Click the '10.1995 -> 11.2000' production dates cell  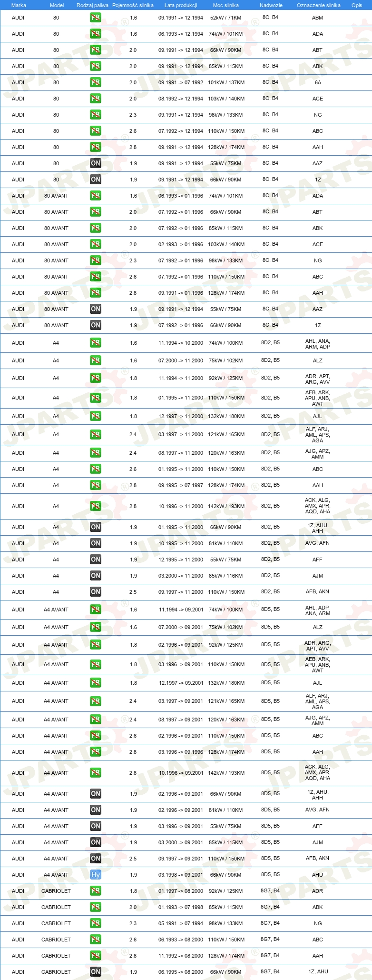(181, 543)
